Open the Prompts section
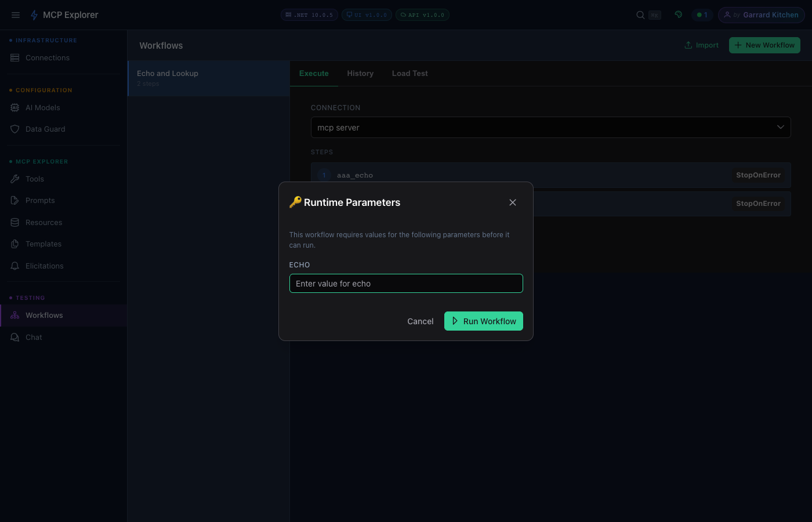Image resolution: width=812 pixels, height=522 pixels. [15, 200]
